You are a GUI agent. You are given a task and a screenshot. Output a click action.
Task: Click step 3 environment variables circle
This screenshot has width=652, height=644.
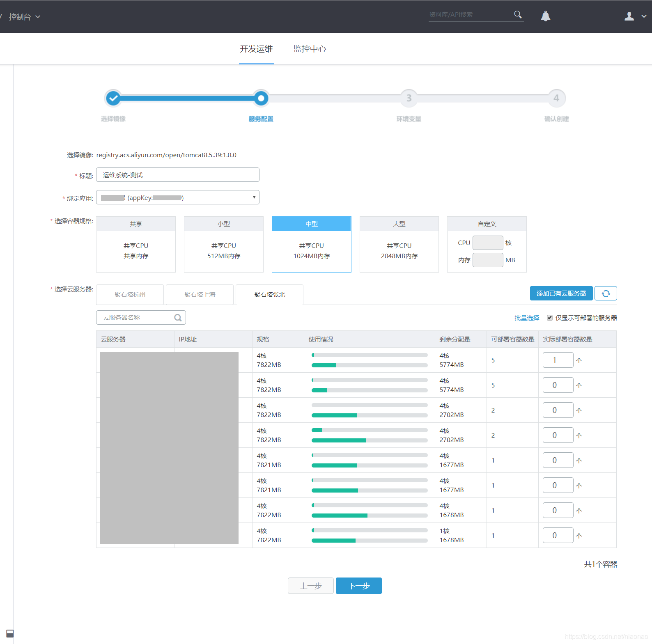pyautogui.click(x=409, y=98)
